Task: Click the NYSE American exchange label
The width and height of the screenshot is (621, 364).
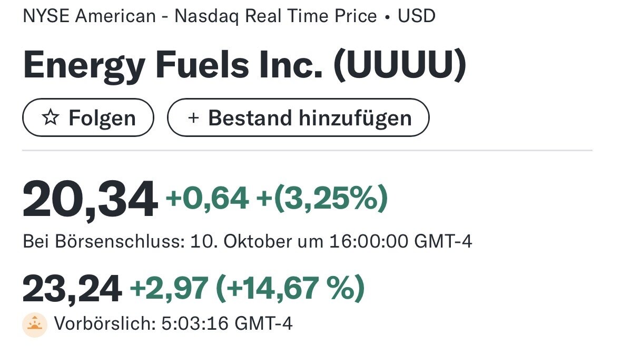Action: (90, 16)
